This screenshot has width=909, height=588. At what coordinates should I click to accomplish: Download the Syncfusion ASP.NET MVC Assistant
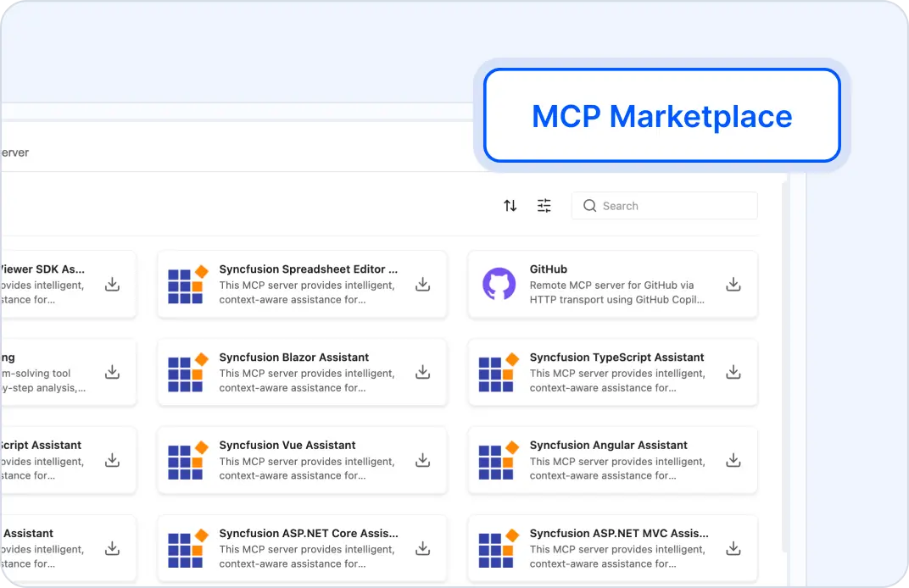pyautogui.click(x=733, y=549)
